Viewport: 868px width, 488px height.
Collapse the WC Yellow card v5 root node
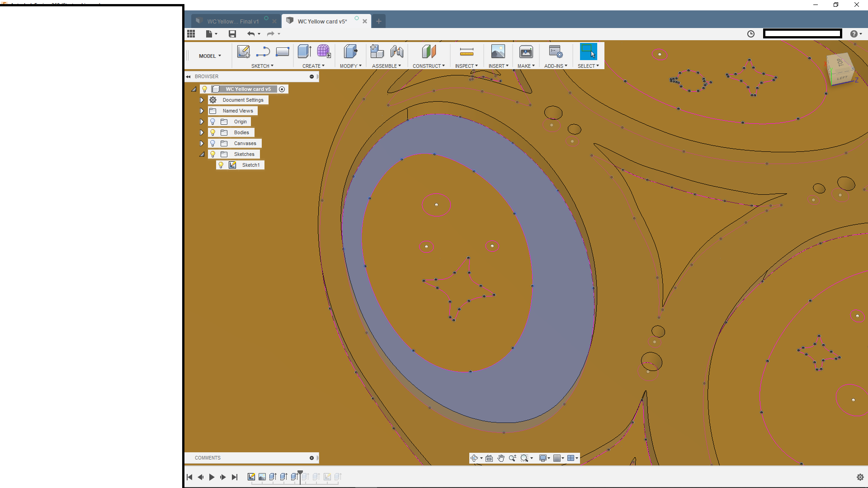[194, 89]
